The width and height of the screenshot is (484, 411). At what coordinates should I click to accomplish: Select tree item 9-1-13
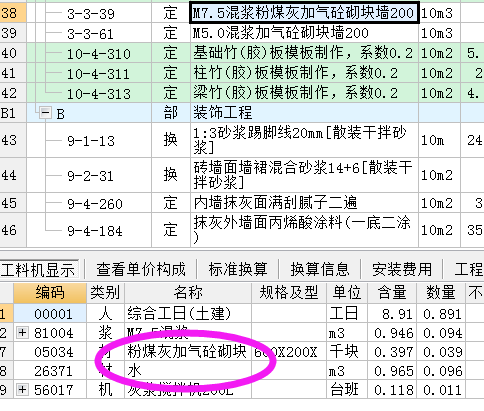(x=91, y=141)
